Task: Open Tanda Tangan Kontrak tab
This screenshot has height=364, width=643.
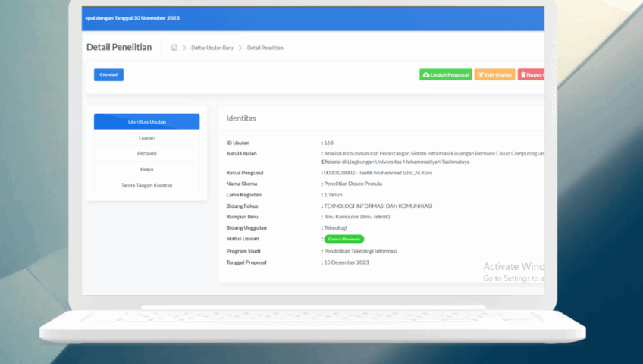Action: coord(147,185)
